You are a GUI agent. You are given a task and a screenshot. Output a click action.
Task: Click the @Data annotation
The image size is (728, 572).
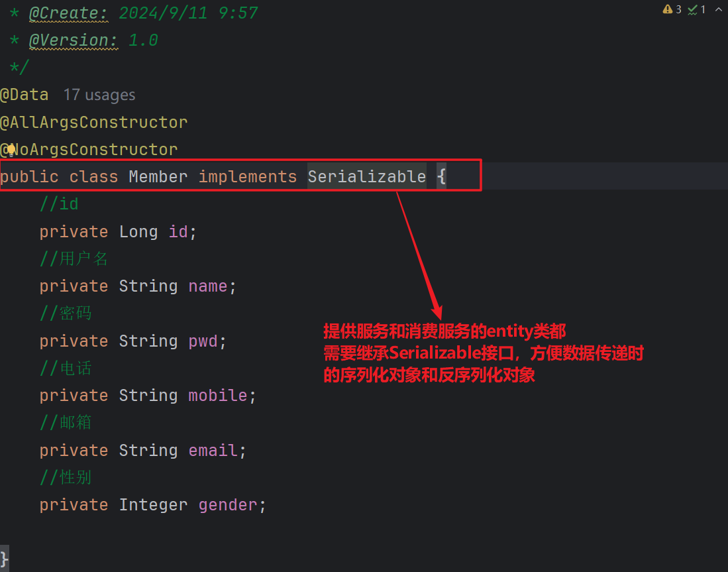point(25,95)
